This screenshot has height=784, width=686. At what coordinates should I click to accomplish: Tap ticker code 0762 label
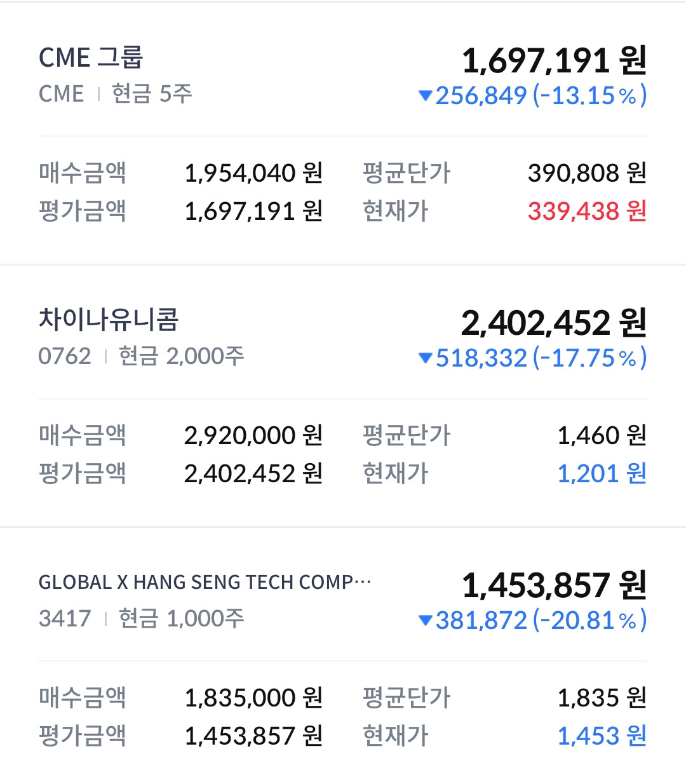click(x=65, y=356)
